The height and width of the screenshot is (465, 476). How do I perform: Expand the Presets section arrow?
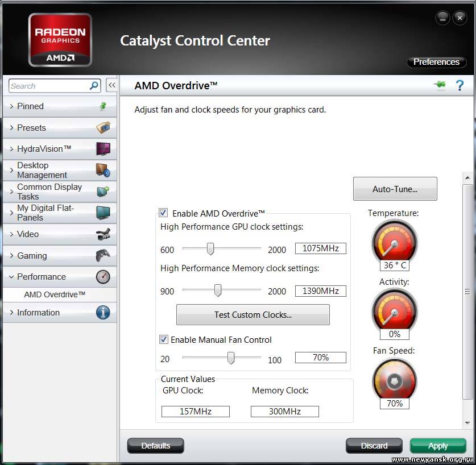(11, 128)
